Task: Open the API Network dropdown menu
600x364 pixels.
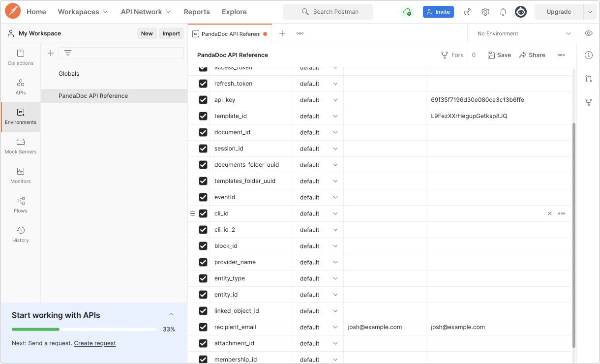Action: (x=146, y=12)
